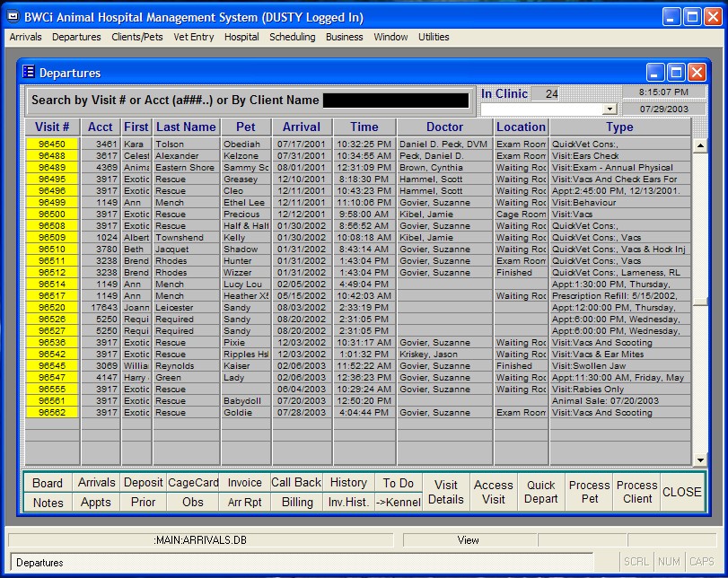The height and width of the screenshot is (578, 728).
Task: Select visit number 96488
Action: click(x=52, y=155)
